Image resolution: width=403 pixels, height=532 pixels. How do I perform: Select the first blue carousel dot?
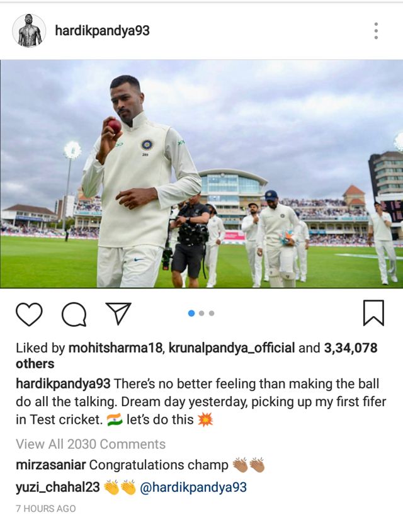191,313
